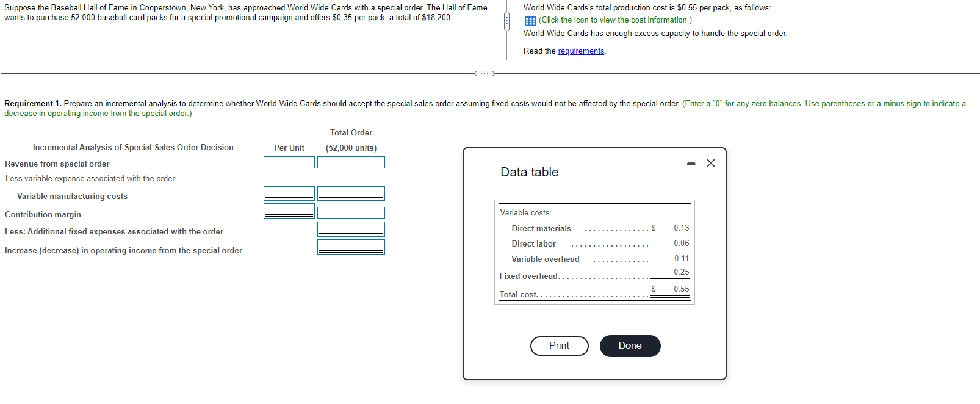980x404 pixels.
Task: Select Increase (decrease) in operating income field
Action: point(351,247)
